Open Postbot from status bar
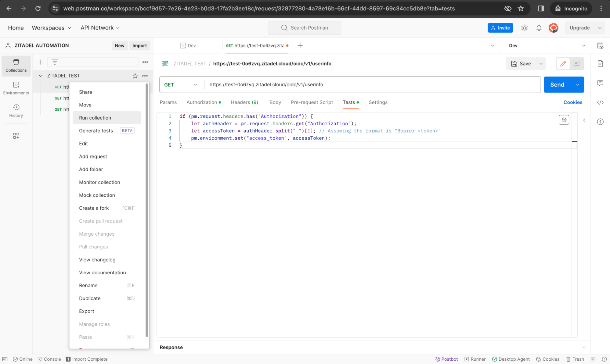This screenshot has height=364, width=610. coord(446,359)
